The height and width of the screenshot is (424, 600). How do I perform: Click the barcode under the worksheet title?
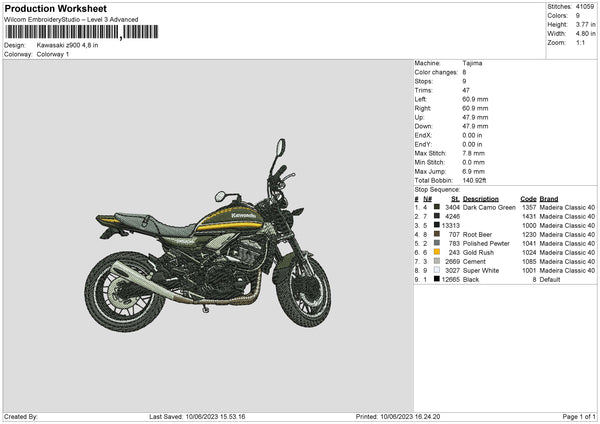pos(82,32)
